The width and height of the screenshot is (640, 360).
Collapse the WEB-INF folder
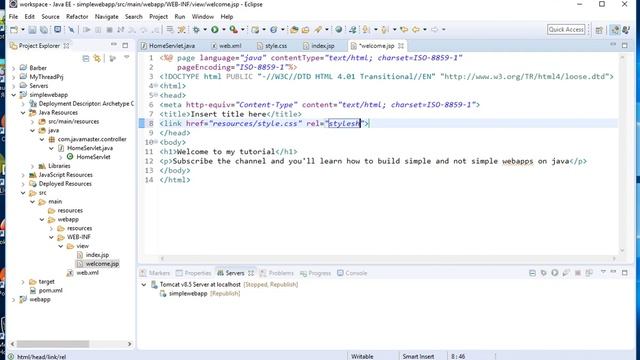pos(51,237)
